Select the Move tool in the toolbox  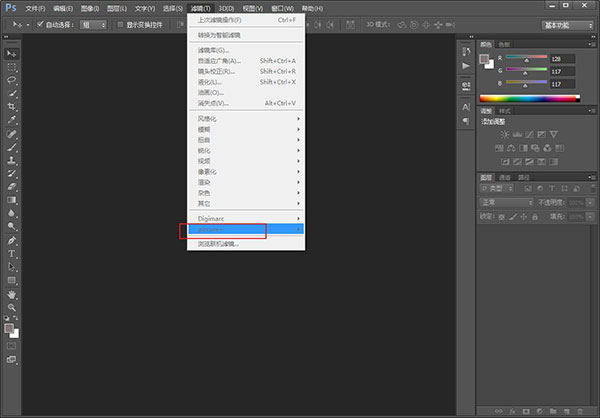pyautogui.click(x=12, y=52)
